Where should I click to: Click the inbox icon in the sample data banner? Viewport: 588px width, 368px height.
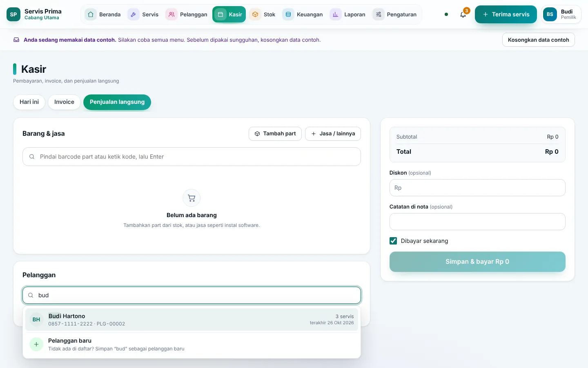(x=16, y=40)
